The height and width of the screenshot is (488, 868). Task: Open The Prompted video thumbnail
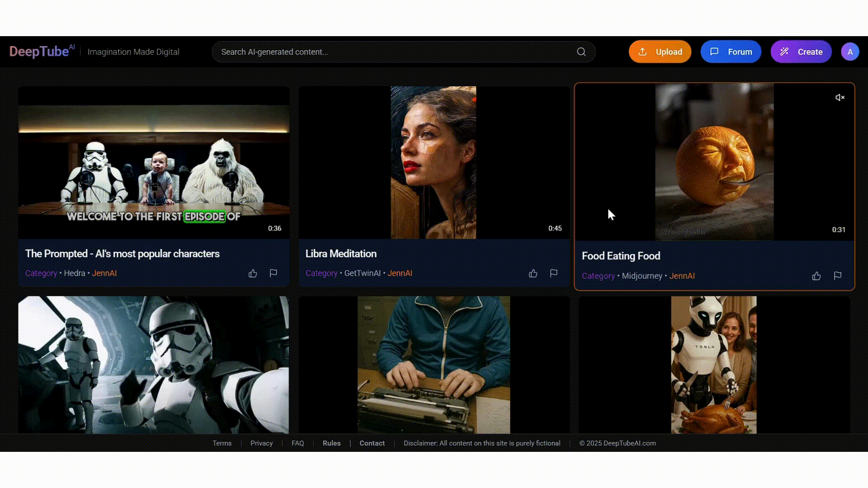click(154, 163)
